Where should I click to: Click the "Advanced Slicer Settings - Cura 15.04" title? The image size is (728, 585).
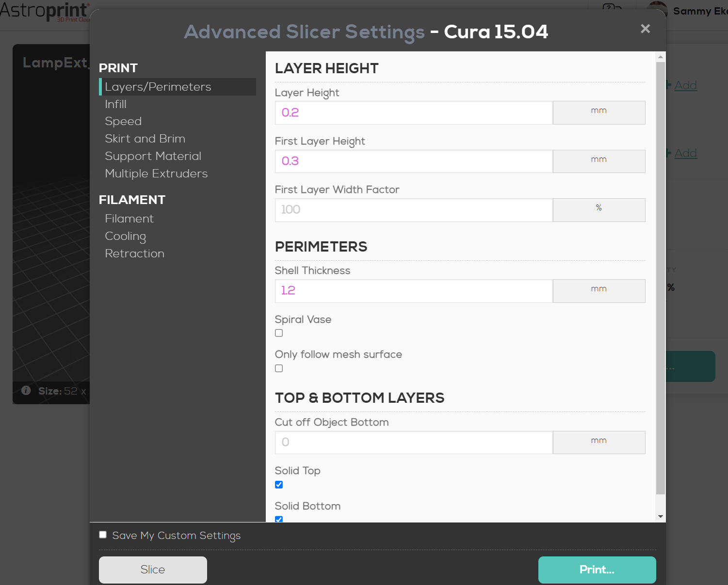click(366, 32)
